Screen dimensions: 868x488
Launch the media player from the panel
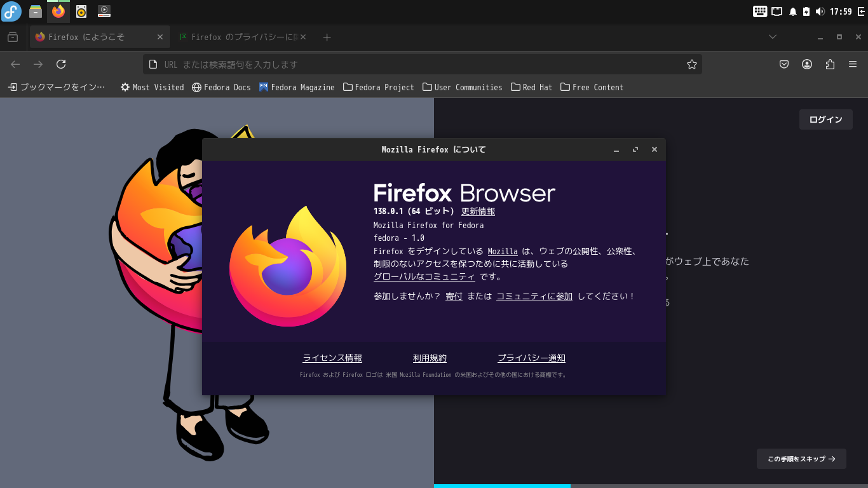[104, 11]
